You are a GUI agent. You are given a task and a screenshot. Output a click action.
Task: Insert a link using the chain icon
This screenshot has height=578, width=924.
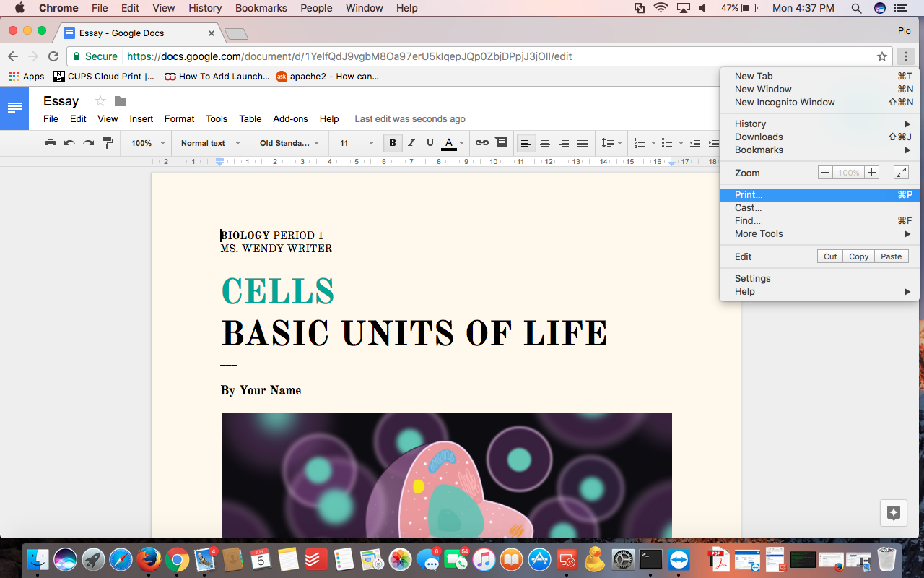[x=482, y=143]
